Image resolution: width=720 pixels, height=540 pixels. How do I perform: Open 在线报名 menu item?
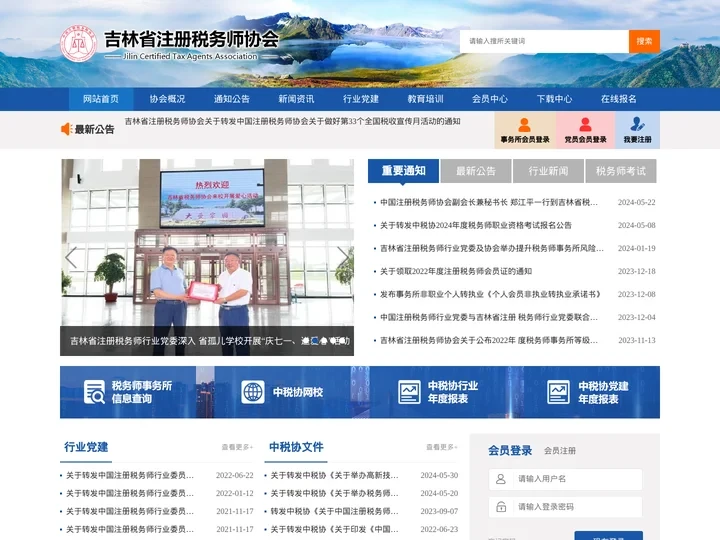tap(619, 99)
